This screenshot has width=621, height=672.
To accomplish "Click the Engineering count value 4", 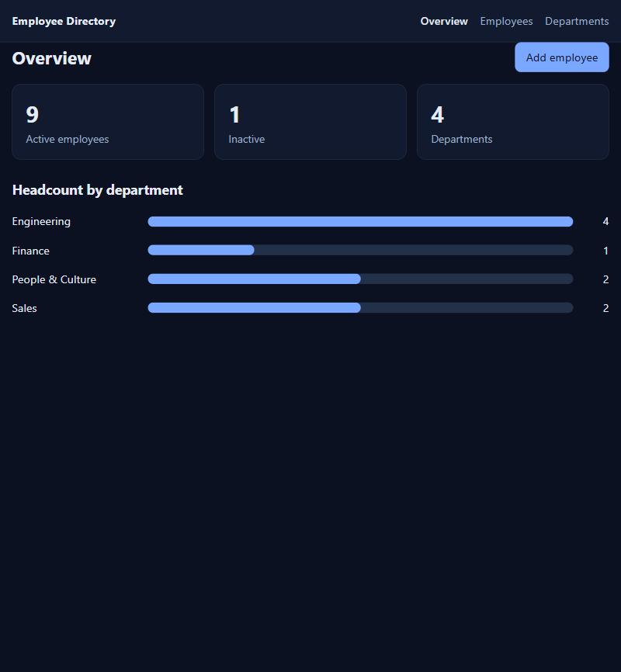I will coord(605,222).
